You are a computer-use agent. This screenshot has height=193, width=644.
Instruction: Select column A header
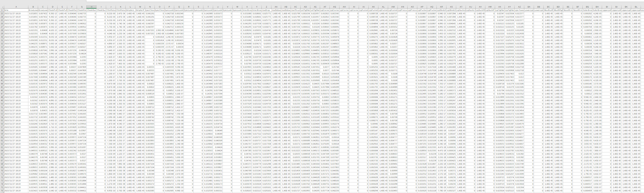point(16,7)
